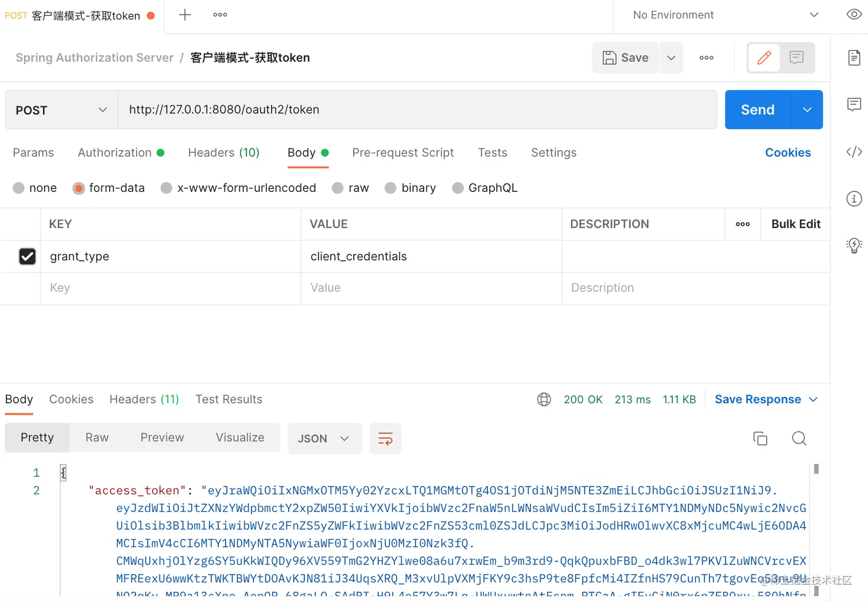Open request info in right sidebar
Viewport: 868px width, 602px height.
click(854, 198)
